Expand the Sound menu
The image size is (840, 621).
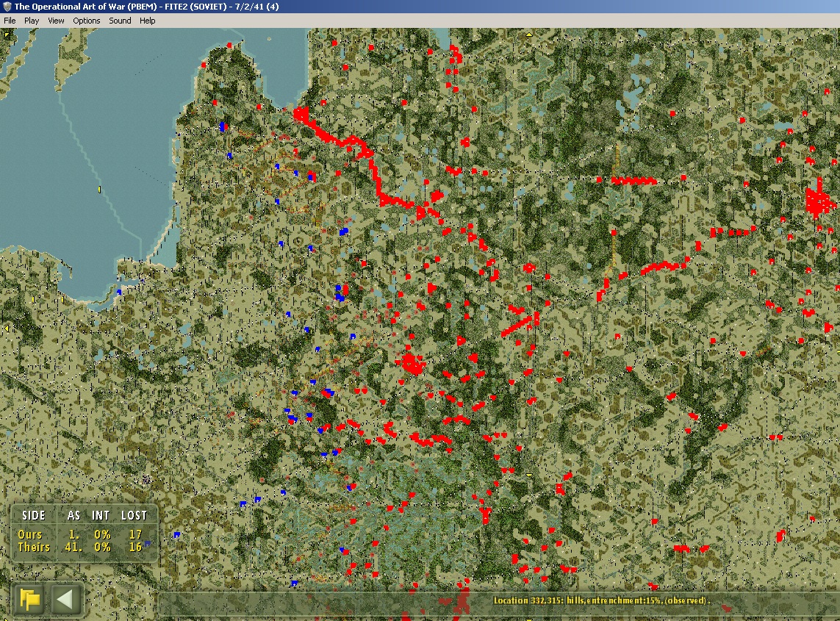120,21
